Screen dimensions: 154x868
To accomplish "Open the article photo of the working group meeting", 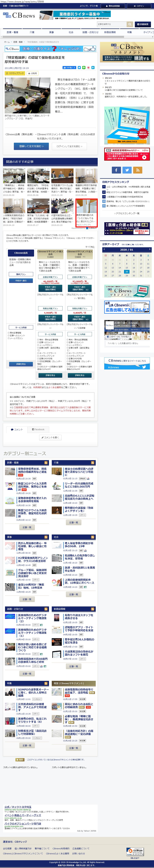I will click(27, 95).
